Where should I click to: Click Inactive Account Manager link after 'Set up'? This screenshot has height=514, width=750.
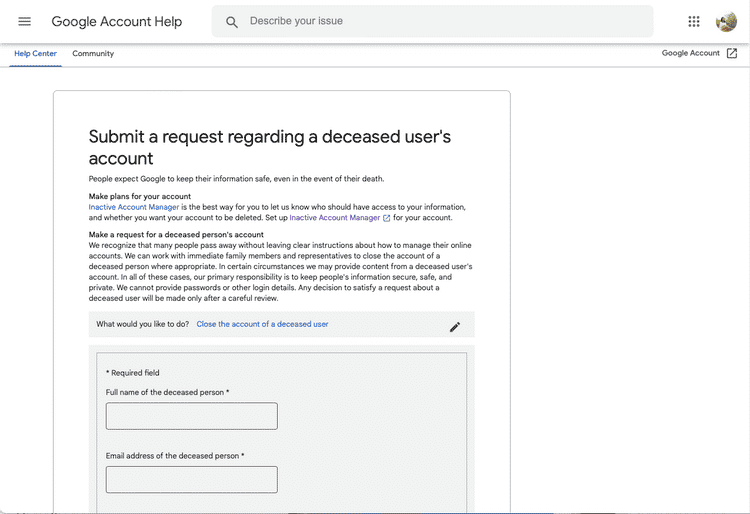point(334,218)
